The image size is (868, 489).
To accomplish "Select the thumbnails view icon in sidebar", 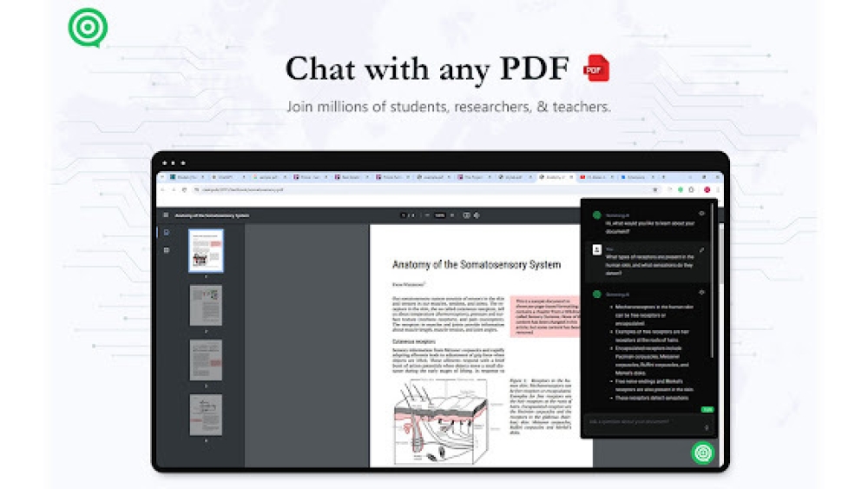I will [x=167, y=233].
